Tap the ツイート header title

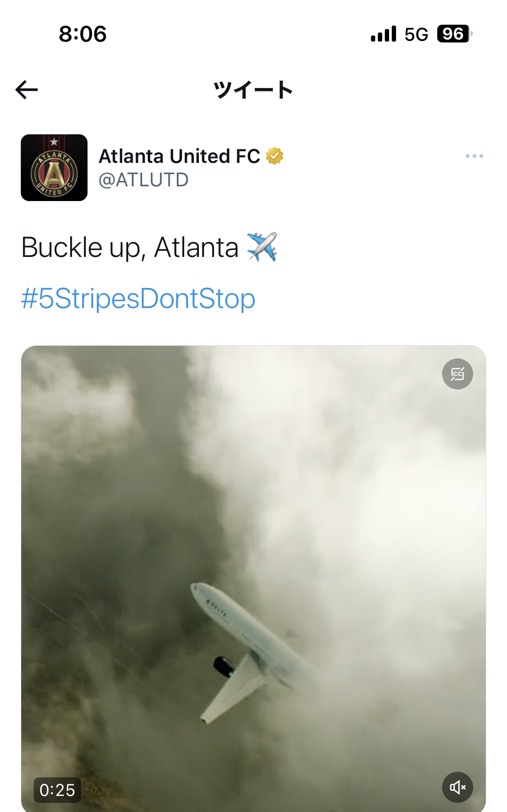click(x=253, y=90)
